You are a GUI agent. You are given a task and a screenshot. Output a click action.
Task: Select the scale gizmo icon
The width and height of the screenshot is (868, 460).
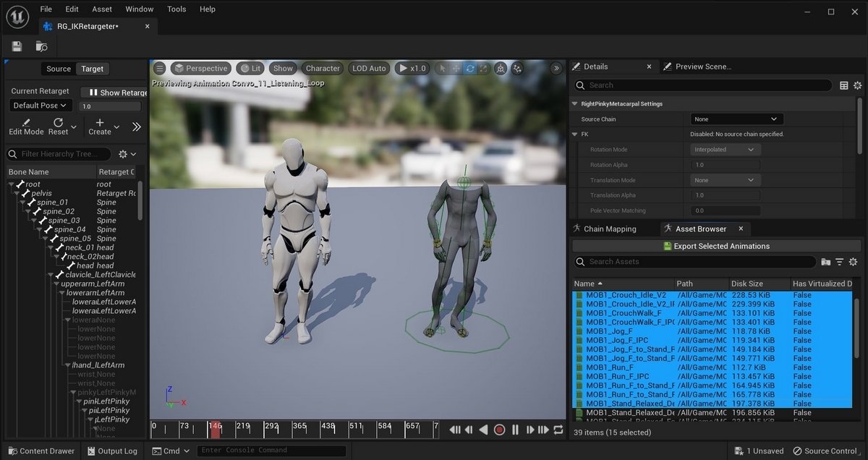(484, 68)
